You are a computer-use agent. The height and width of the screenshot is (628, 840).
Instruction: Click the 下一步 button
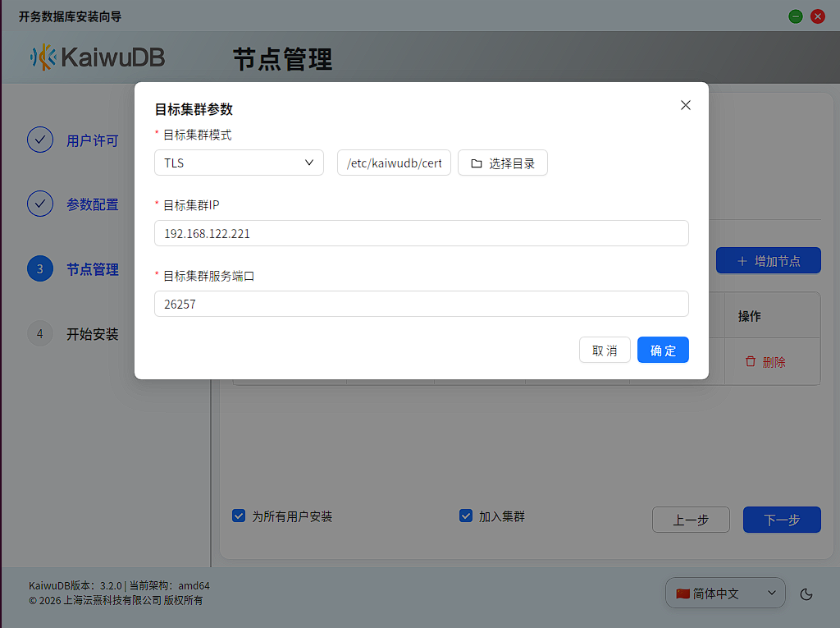pos(782,520)
